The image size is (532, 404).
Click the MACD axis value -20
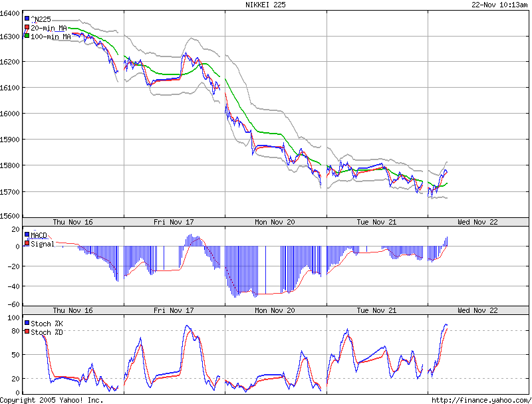pyautogui.click(x=13, y=266)
